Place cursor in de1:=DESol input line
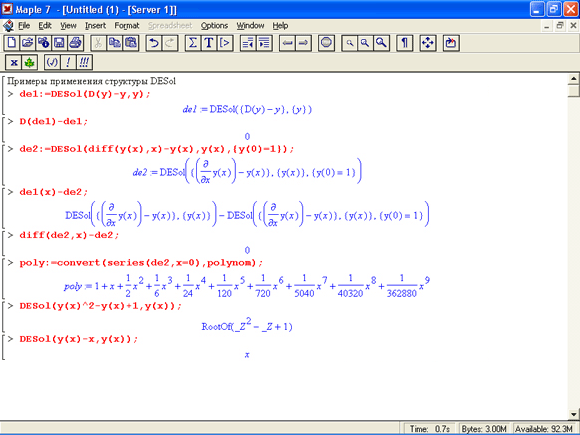 click(85, 94)
